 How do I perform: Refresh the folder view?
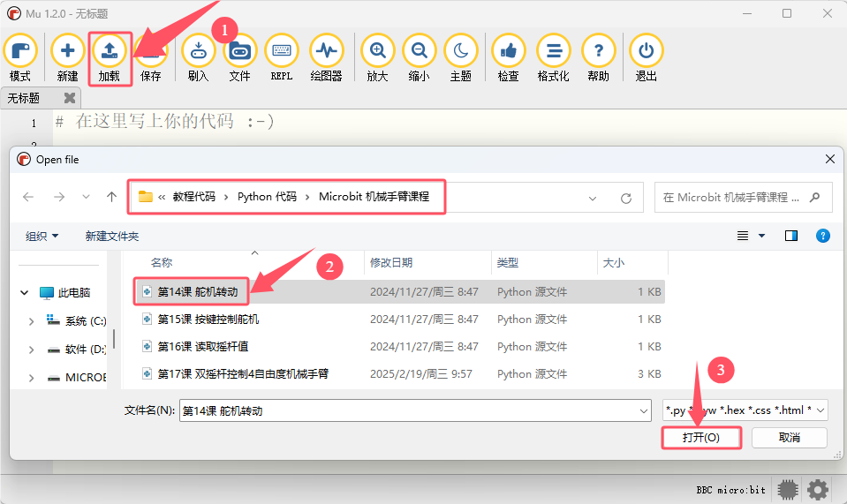626,198
